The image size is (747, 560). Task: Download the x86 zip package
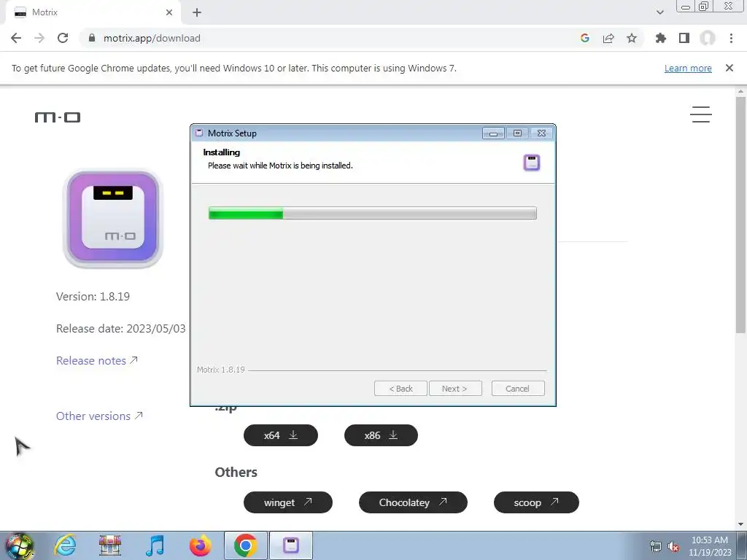tap(381, 435)
